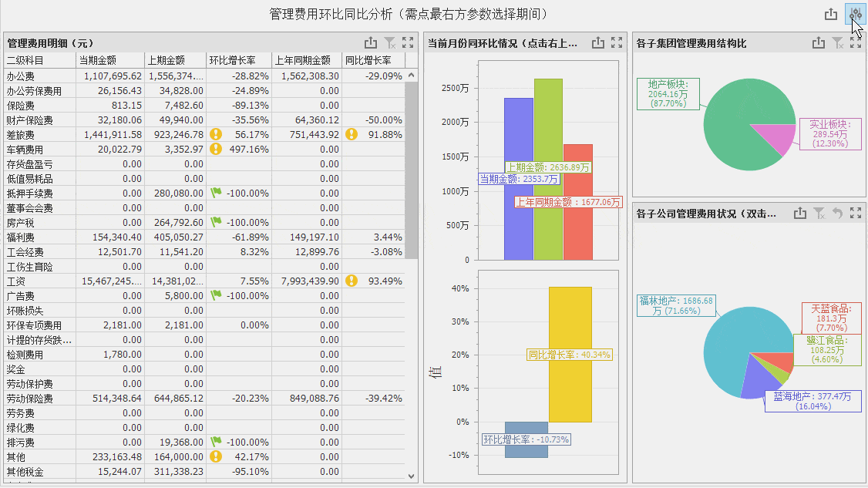Viewport: 868px width, 488px height.
Task: Click green flag icon in 房产税 row
Action: [216, 222]
